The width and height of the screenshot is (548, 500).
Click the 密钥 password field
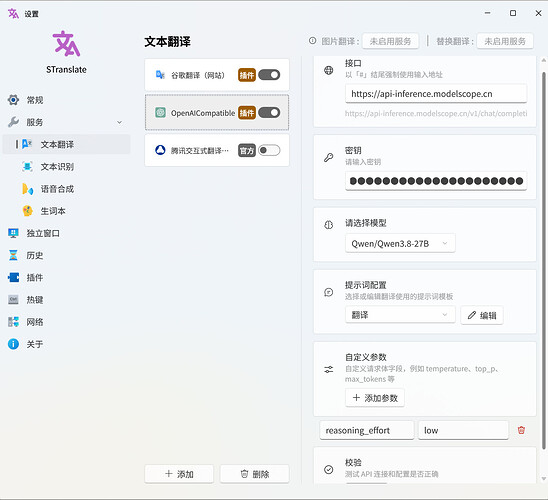pyautogui.click(x=436, y=181)
